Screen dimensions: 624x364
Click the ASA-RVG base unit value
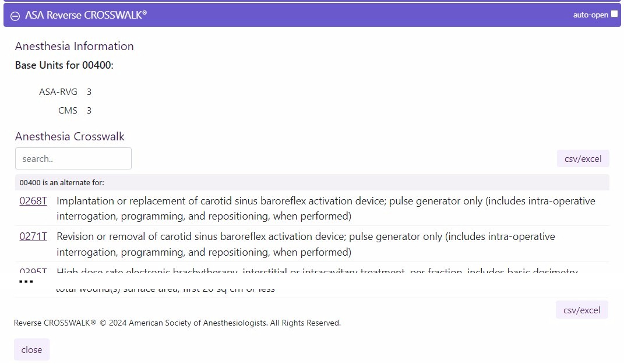tap(89, 92)
